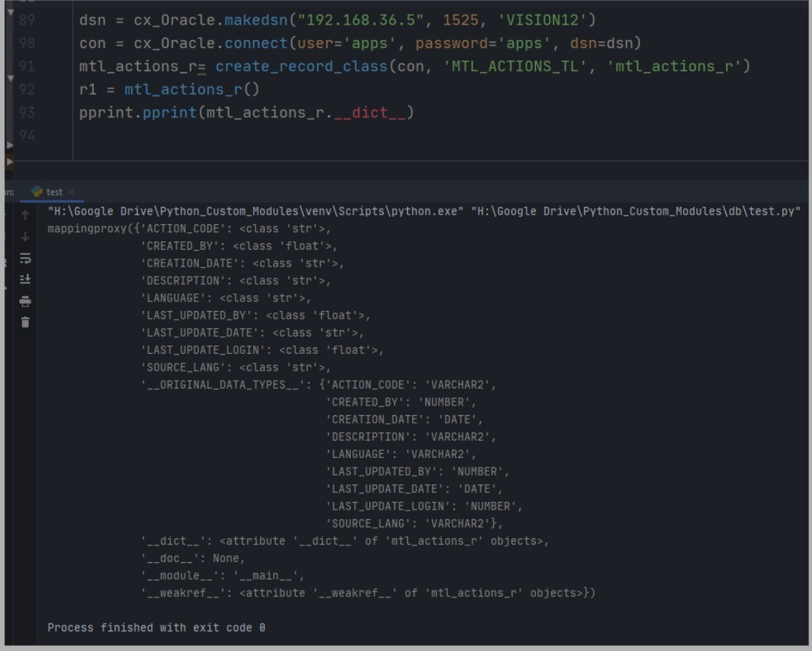Collapse the fold marker beside line 92

tap(9, 78)
